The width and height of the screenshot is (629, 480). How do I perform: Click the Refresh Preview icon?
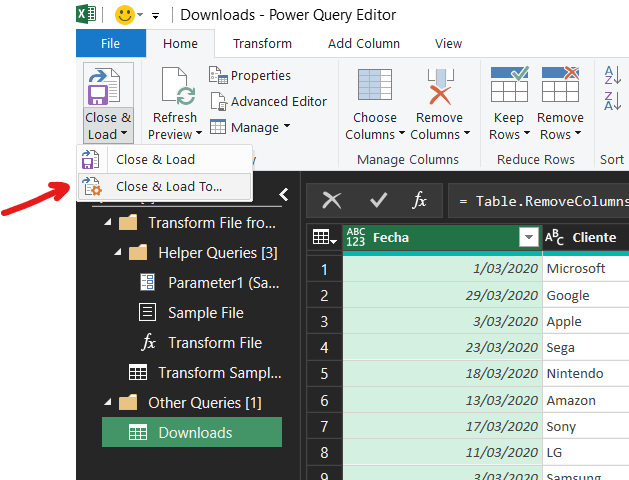tap(175, 88)
